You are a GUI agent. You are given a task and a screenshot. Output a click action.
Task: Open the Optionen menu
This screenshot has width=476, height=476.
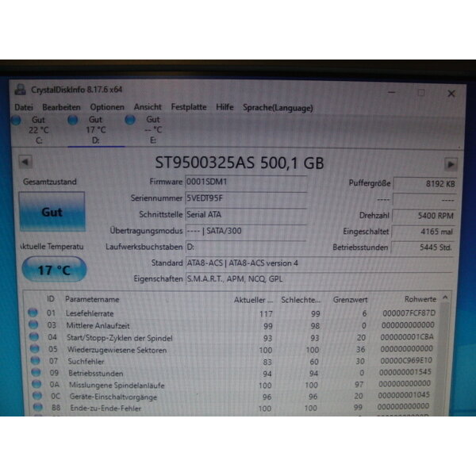tap(107, 107)
